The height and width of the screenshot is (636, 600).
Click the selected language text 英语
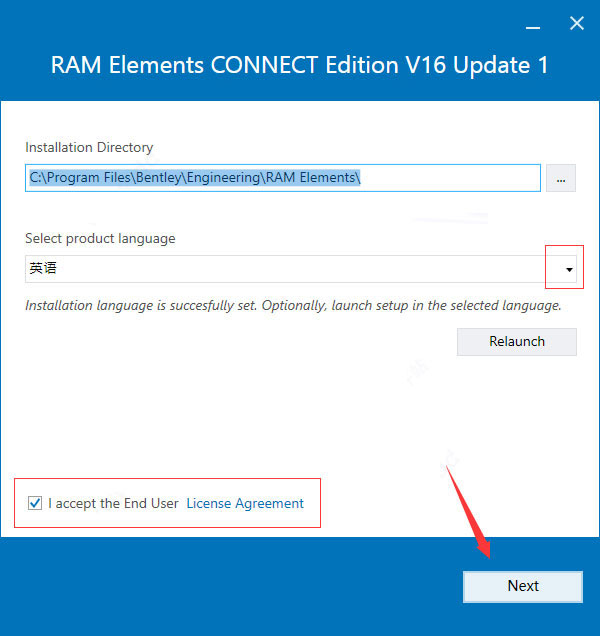tap(43, 269)
